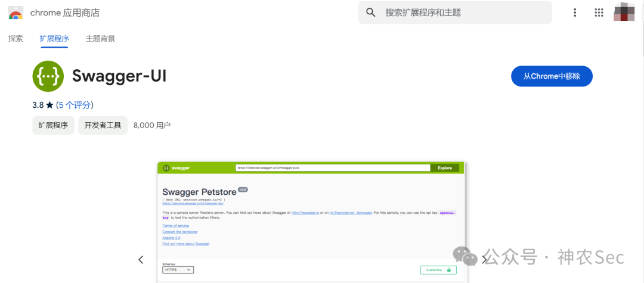
Task: Open the Google apps grid icon
Action: 599,13
